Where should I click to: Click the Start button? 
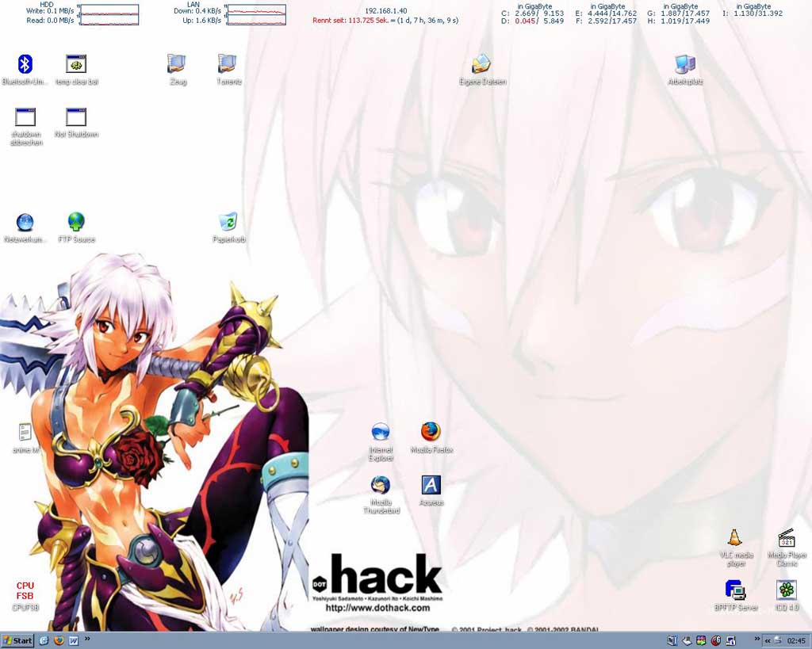[x=17, y=641]
